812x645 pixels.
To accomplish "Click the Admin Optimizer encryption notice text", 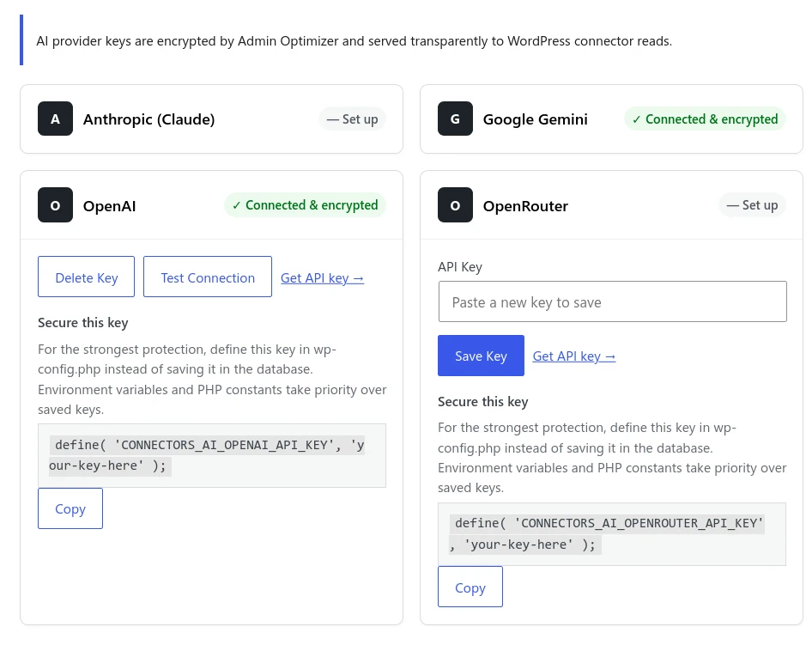I will pyautogui.click(x=354, y=41).
